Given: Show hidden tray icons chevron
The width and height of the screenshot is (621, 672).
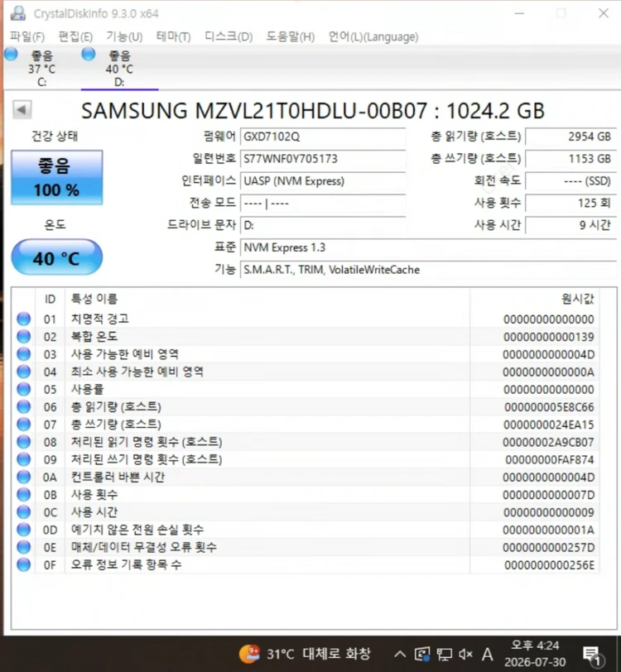Looking at the screenshot, I should point(400,654).
